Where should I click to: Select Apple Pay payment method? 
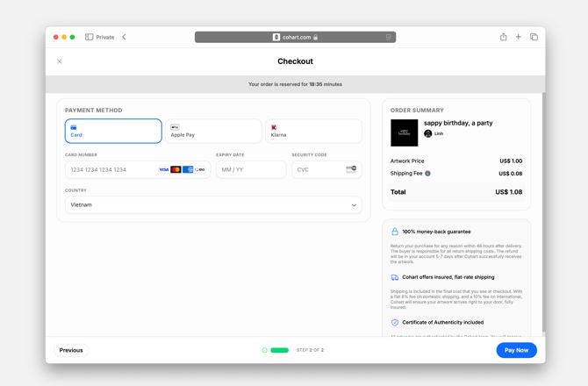pos(213,131)
